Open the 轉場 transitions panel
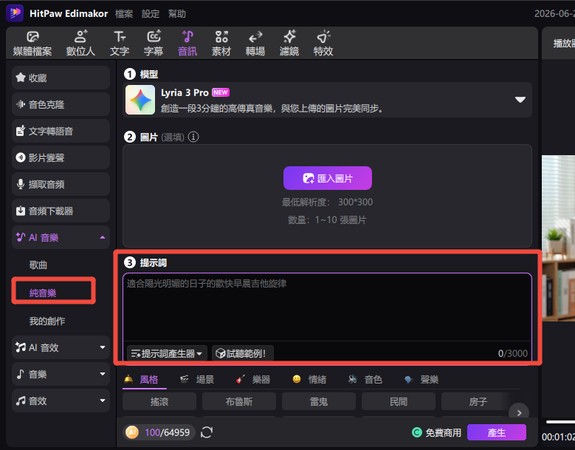This screenshot has height=450, width=575. click(x=255, y=43)
